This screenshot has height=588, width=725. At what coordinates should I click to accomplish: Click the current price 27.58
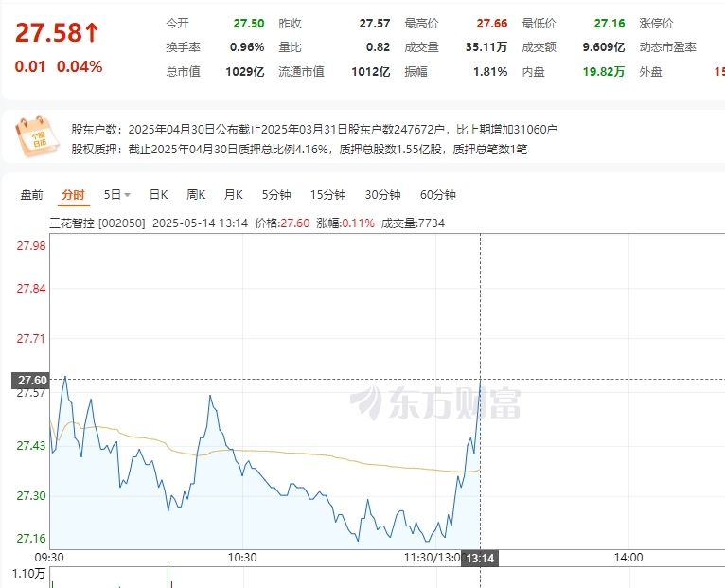(48, 33)
